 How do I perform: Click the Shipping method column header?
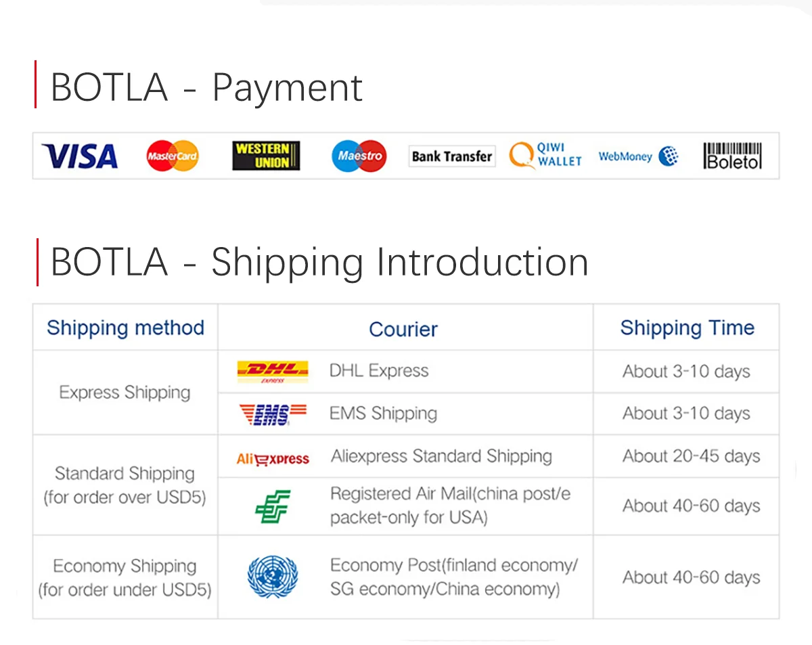point(125,328)
